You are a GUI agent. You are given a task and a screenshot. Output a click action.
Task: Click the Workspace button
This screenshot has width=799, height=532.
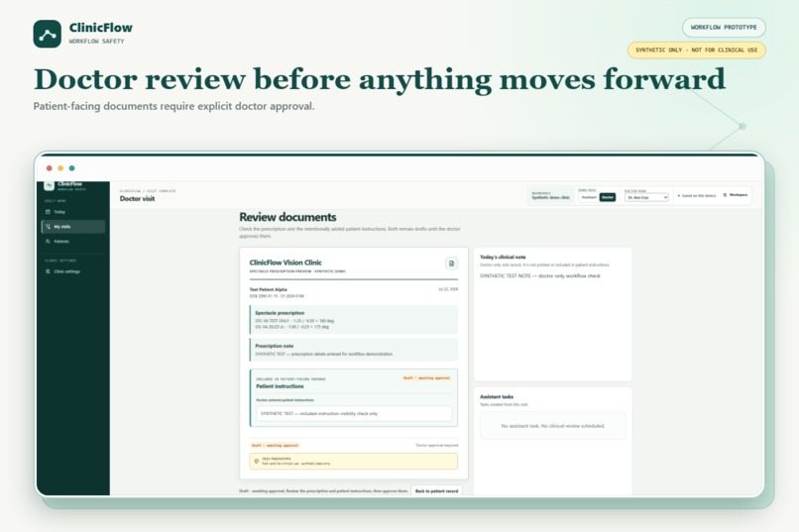(736, 195)
